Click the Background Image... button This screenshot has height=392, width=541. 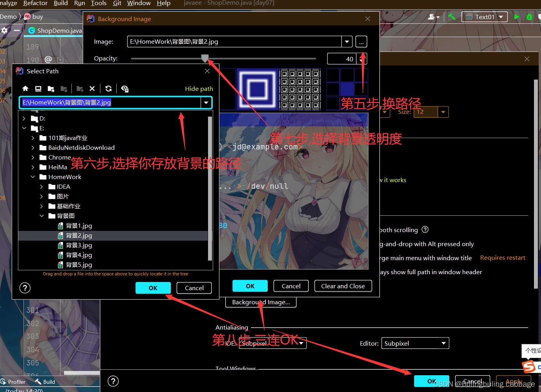261,302
